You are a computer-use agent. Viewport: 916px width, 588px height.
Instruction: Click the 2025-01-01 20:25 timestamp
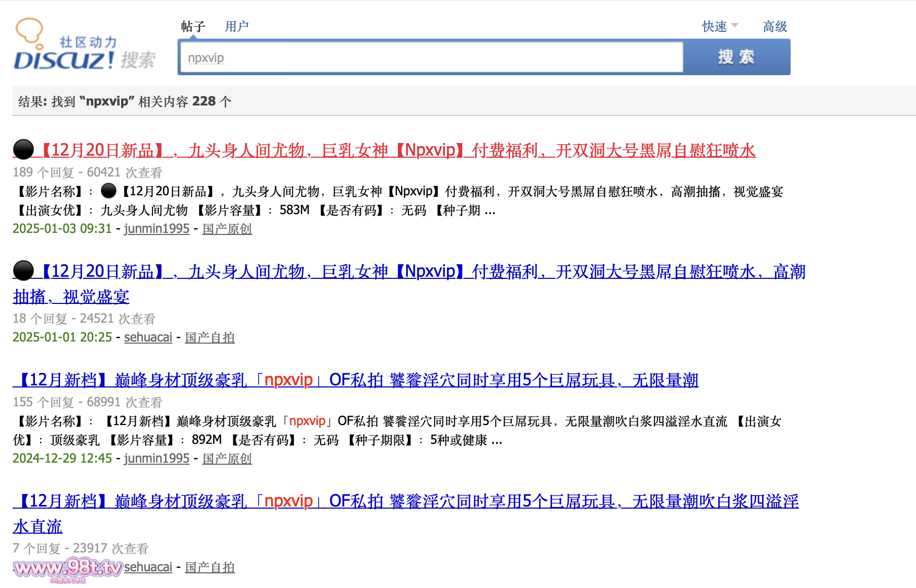click(x=62, y=337)
